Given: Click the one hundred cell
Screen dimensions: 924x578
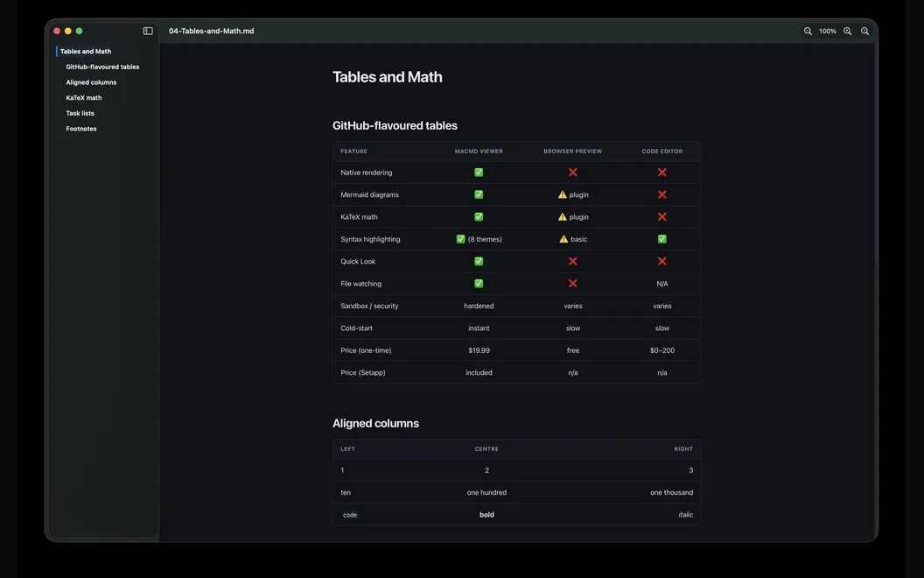Looking at the screenshot, I should [x=486, y=492].
